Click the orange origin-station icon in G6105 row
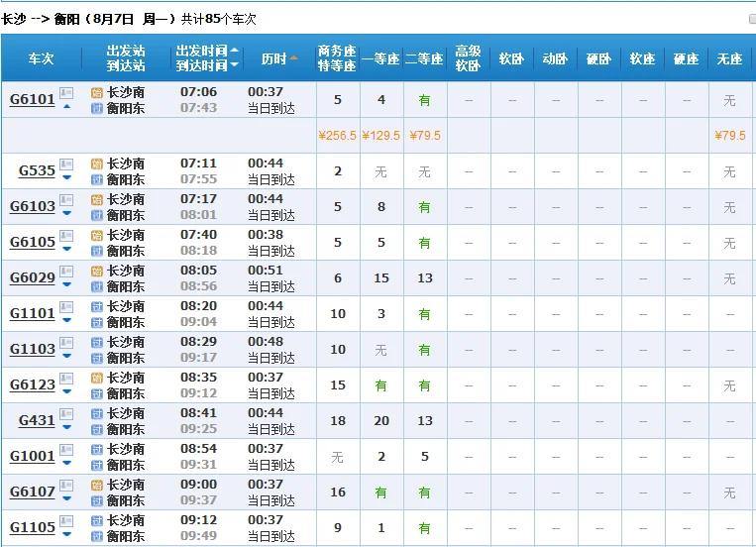The image size is (756, 547). coord(97,236)
